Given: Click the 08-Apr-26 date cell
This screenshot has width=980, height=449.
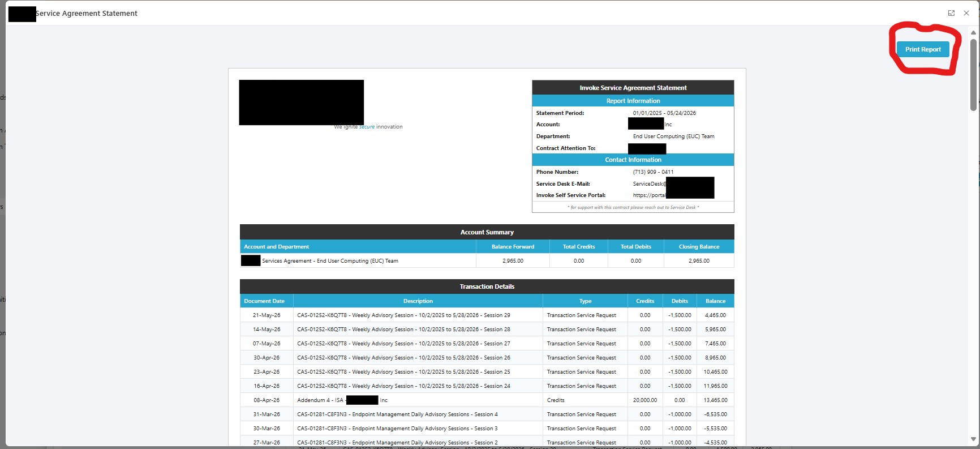Looking at the screenshot, I should click(x=266, y=400).
